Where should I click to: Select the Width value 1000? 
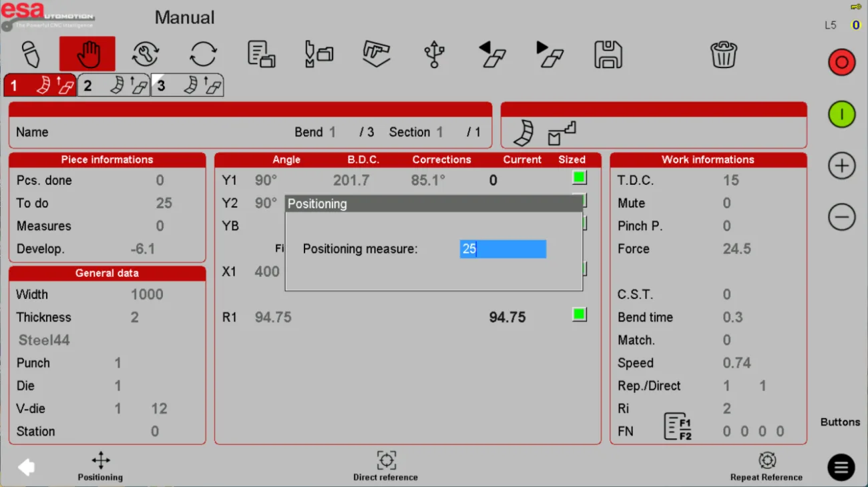pyautogui.click(x=147, y=294)
